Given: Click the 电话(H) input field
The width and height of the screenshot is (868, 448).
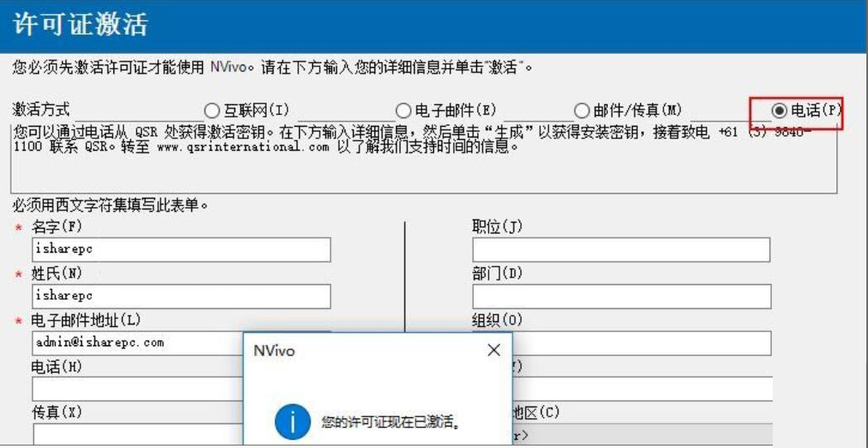Looking at the screenshot, I should (x=137, y=388).
